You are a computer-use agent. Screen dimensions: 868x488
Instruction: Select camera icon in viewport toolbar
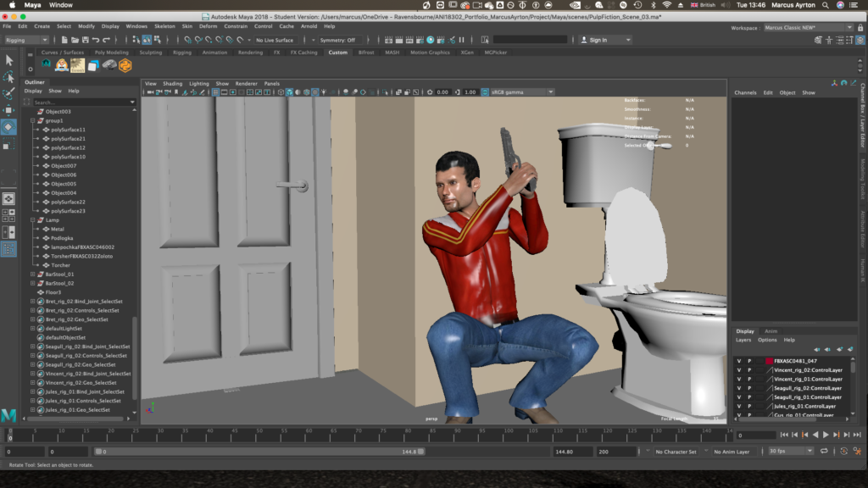(x=150, y=92)
